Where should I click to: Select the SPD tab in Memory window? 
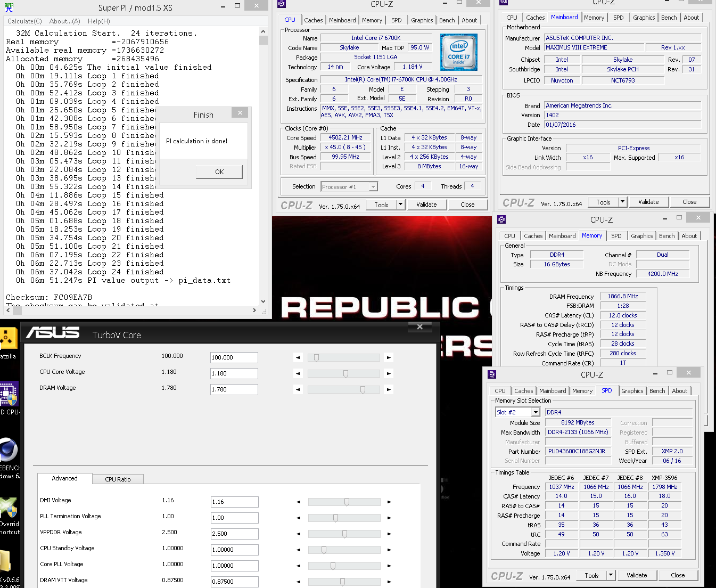pyautogui.click(x=616, y=236)
